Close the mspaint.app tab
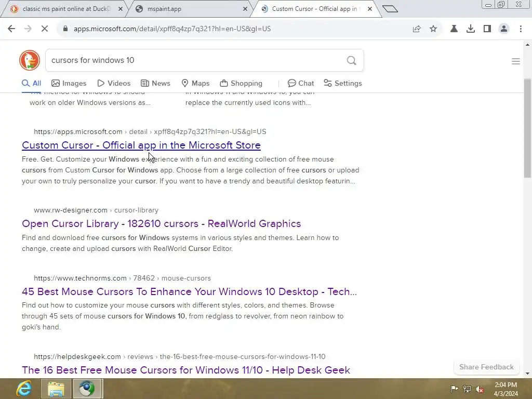The width and height of the screenshot is (532, 399). [x=245, y=9]
